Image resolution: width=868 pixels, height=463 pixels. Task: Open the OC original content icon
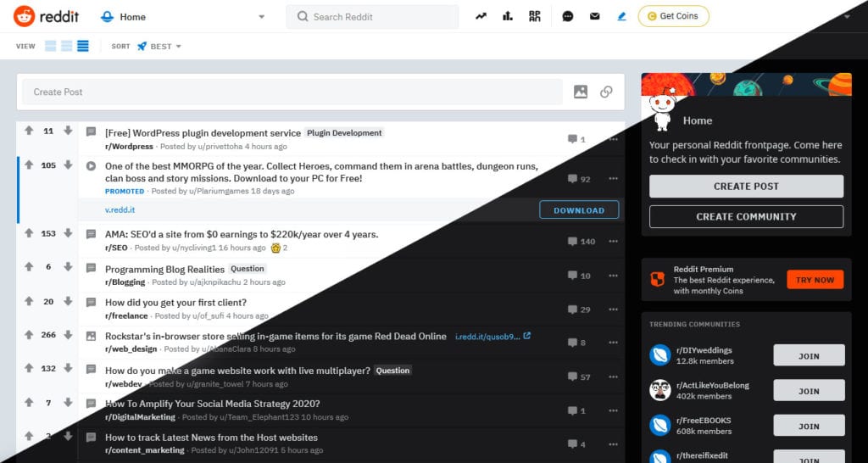pyautogui.click(x=535, y=17)
